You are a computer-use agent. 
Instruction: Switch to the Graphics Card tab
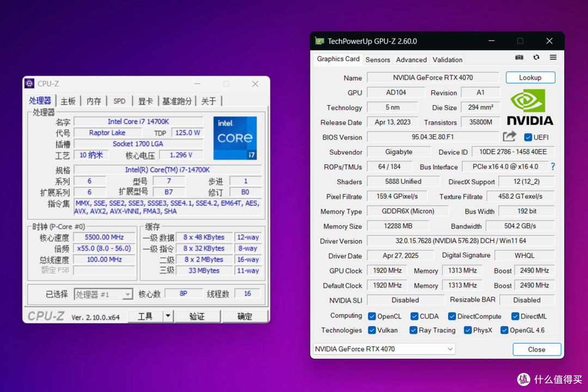coord(338,59)
